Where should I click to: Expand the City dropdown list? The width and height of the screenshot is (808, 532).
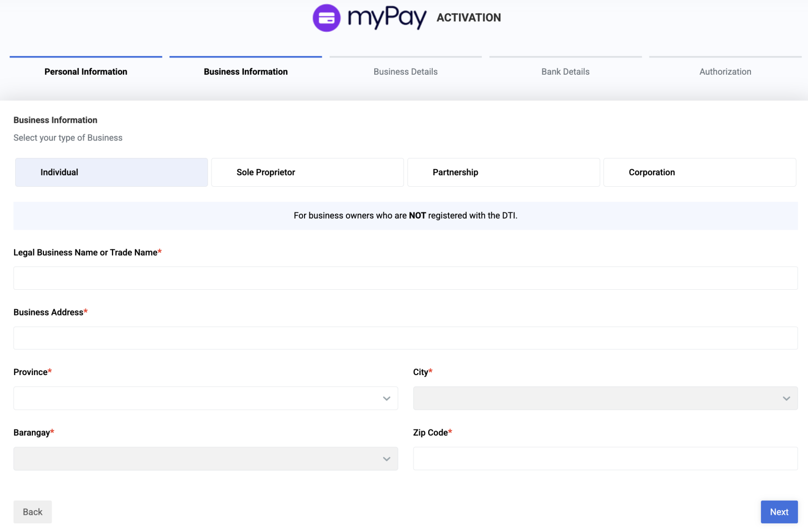(x=605, y=398)
